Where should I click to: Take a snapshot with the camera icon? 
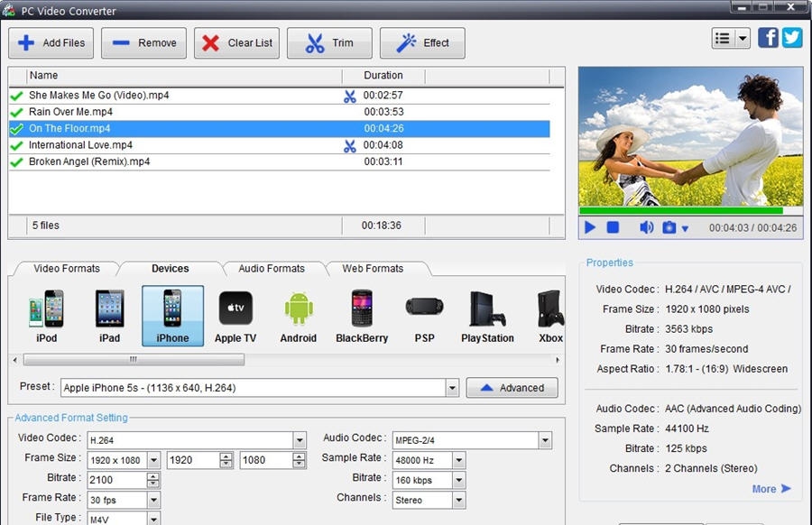point(669,227)
